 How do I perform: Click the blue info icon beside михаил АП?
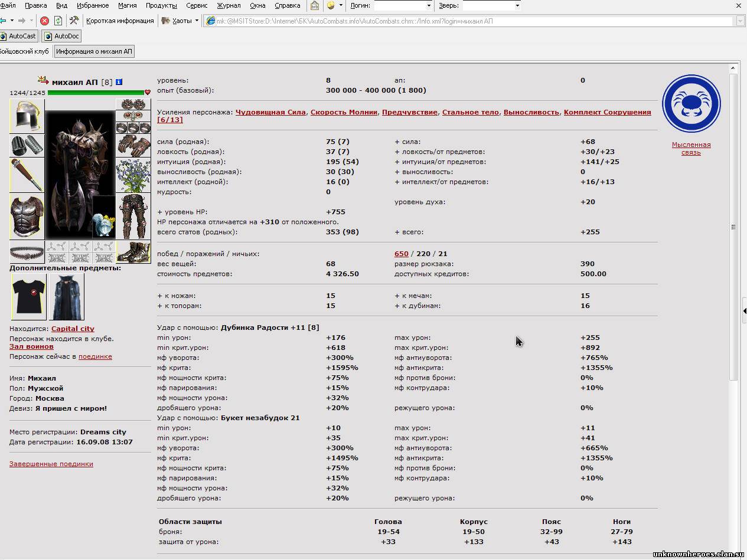pyautogui.click(x=119, y=82)
